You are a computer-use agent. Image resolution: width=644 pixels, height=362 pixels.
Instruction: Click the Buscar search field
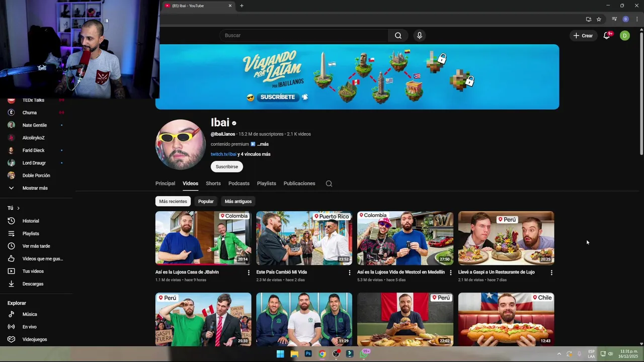coord(303,36)
